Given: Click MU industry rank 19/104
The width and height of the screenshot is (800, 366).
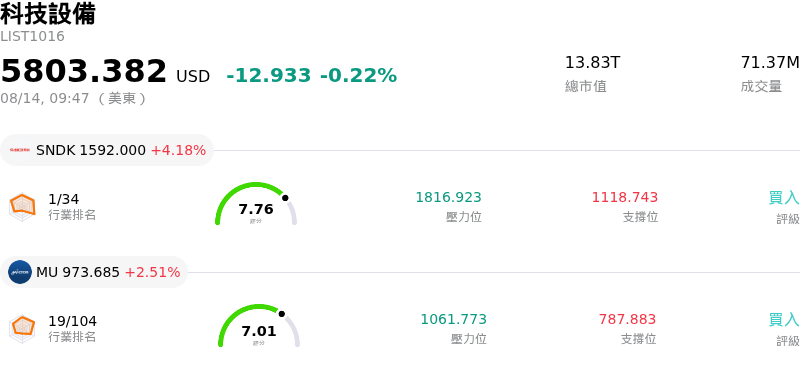Looking at the screenshot, I should pos(72,322).
